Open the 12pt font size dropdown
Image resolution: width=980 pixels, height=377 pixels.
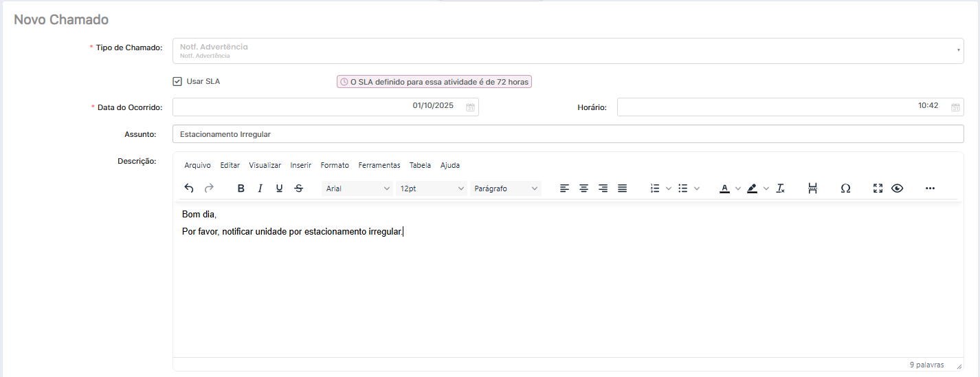pos(432,188)
